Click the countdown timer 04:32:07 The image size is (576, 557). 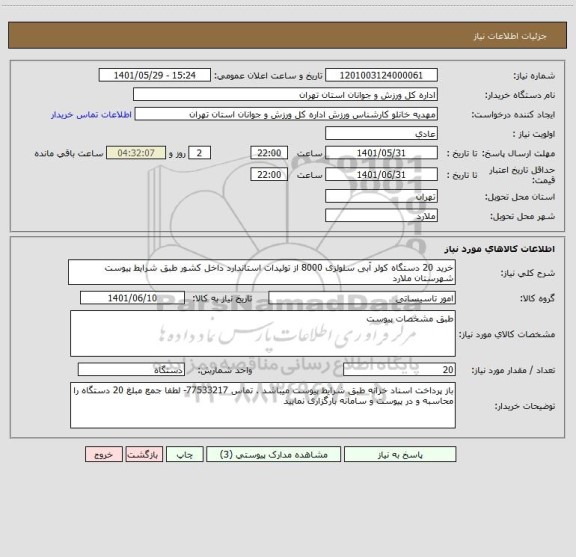pyautogui.click(x=136, y=153)
